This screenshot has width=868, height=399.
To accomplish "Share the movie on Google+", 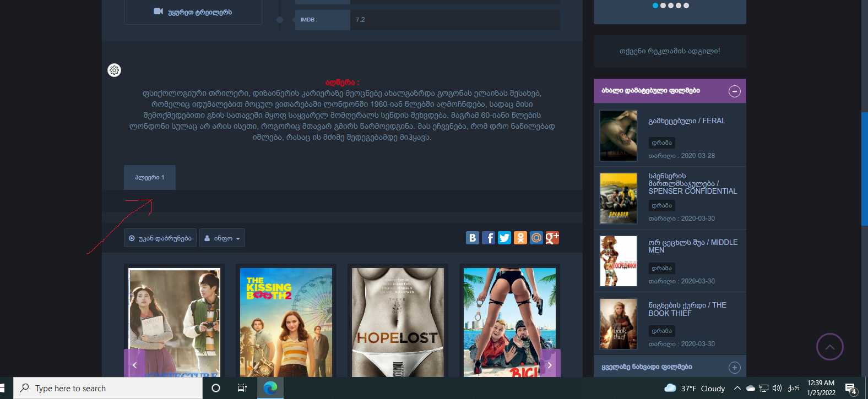I will 552,238.
